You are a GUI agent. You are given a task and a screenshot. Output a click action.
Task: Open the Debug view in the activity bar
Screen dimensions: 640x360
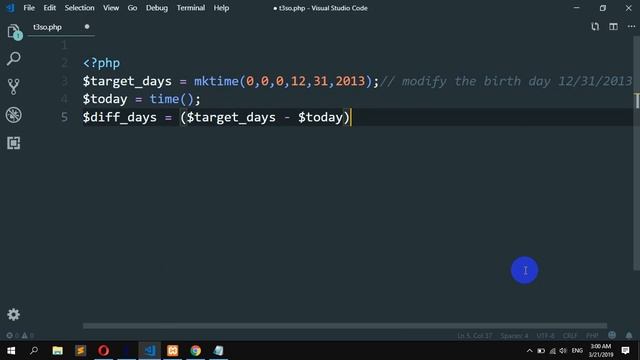(x=13, y=115)
